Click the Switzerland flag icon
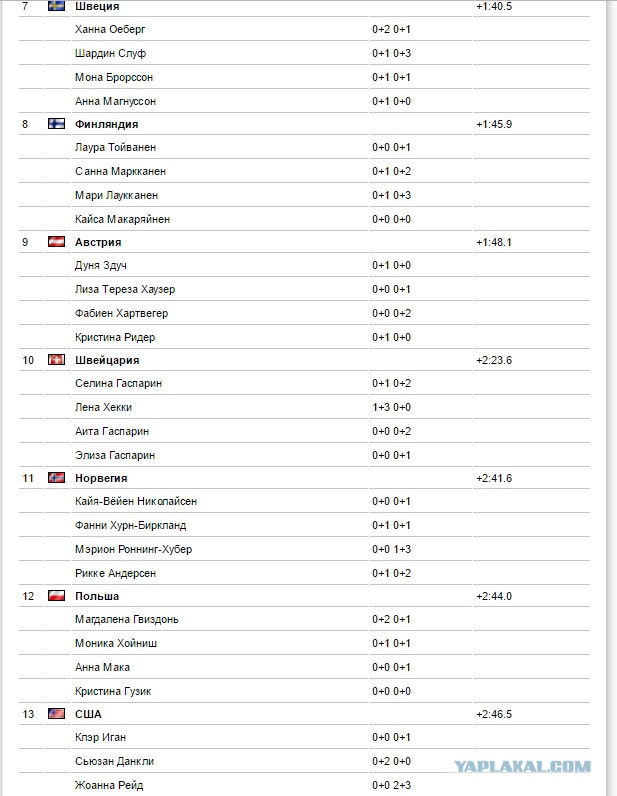Viewport: 617px width, 796px height. pyautogui.click(x=56, y=359)
